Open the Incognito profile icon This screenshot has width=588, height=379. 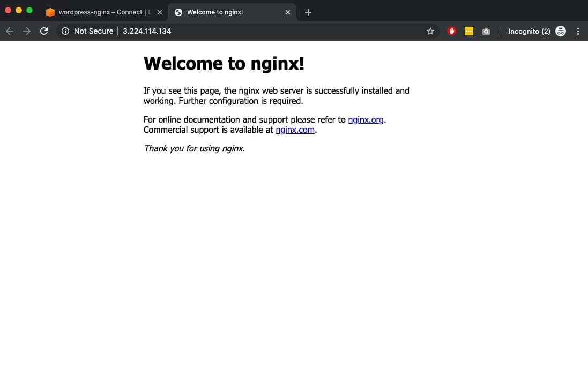(561, 31)
